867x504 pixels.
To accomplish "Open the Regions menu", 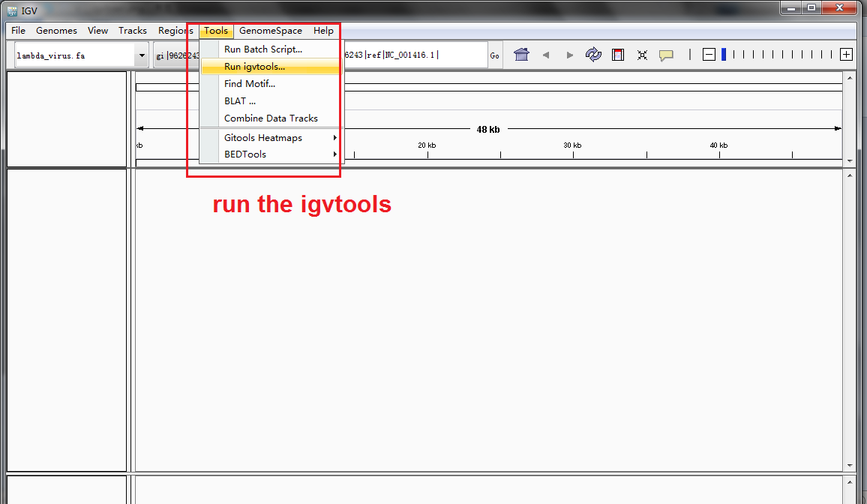I will click(175, 31).
